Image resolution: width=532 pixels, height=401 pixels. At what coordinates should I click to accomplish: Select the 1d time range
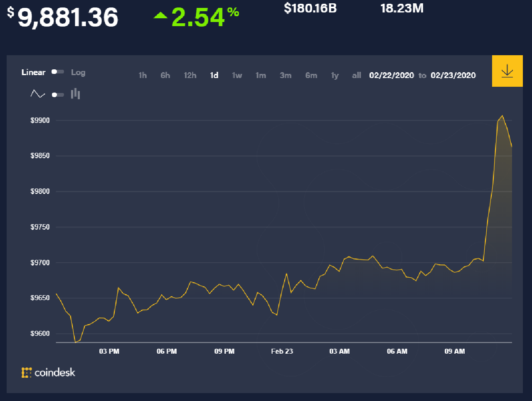214,75
